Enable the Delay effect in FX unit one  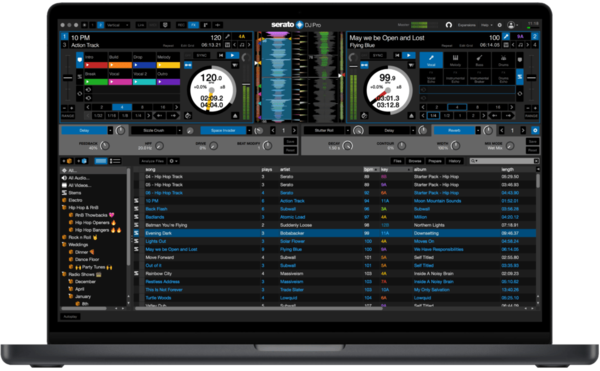[84, 130]
